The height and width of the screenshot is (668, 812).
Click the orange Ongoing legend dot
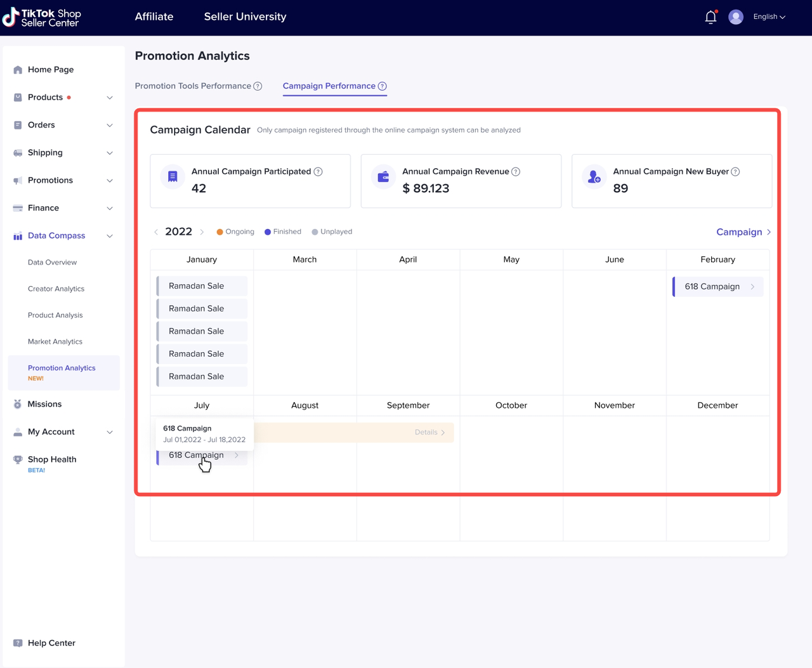click(x=219, y=232)
